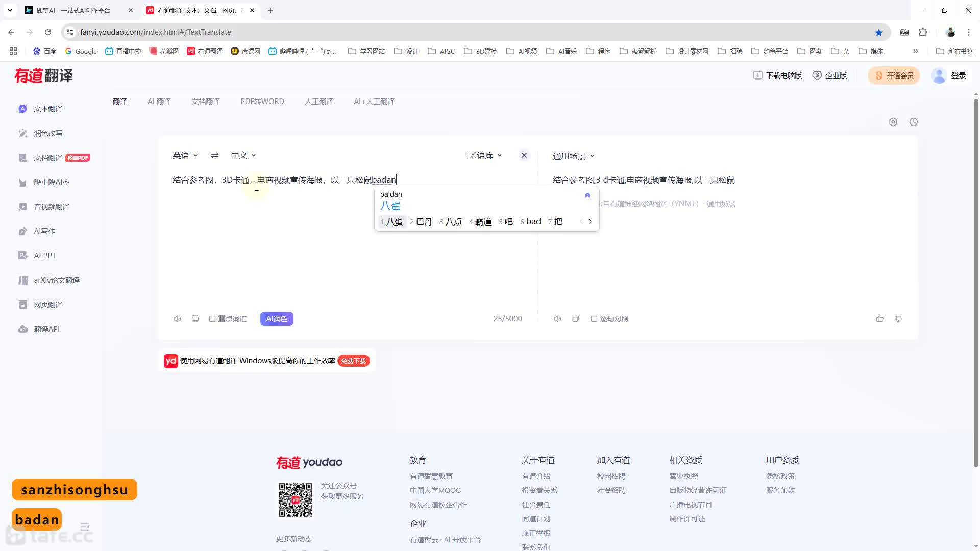980x551 pixels.
Task: Open the 百度 bookmark
Action: click(44, 51)
